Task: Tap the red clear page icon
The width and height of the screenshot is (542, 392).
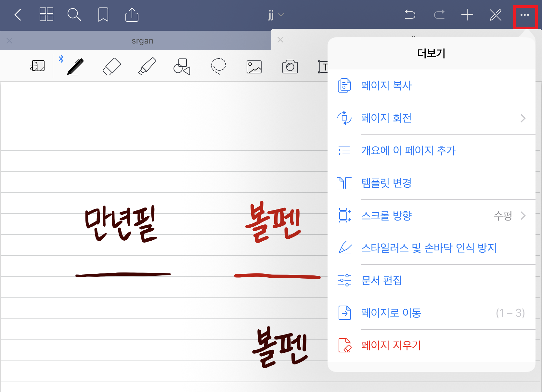Action: pos(345,345)
